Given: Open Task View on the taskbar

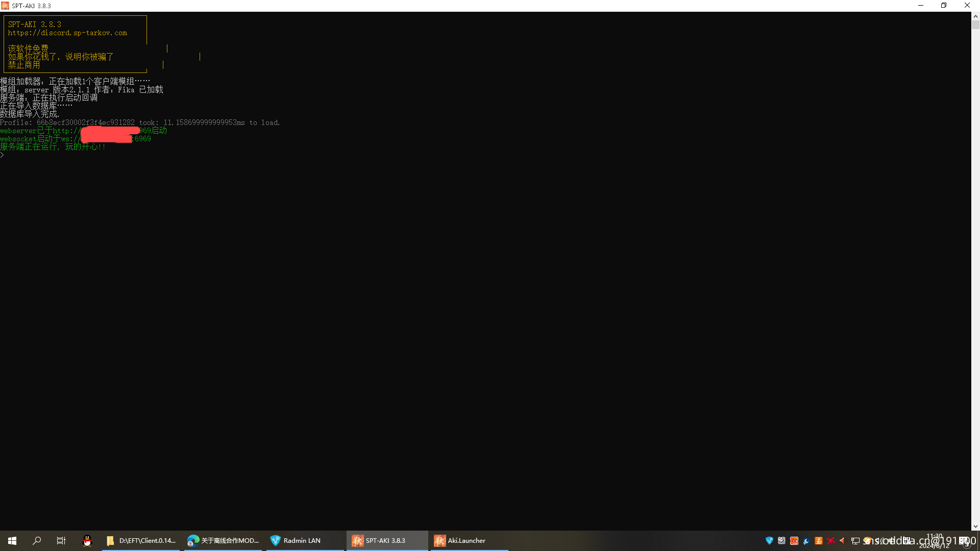Looking at the screenshot, I should coord(61,541).
